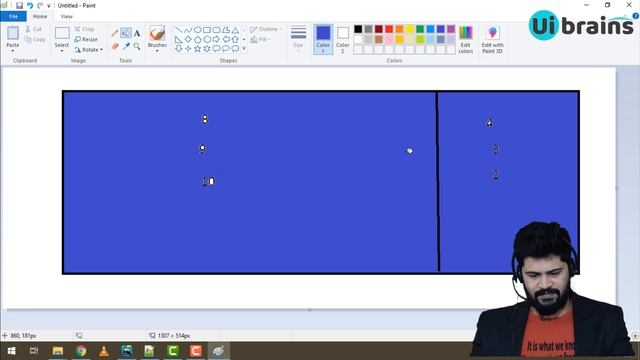Pick the yellow color swatch
Viewport: 640px width, 360px height.
click(x=409, y=29)
